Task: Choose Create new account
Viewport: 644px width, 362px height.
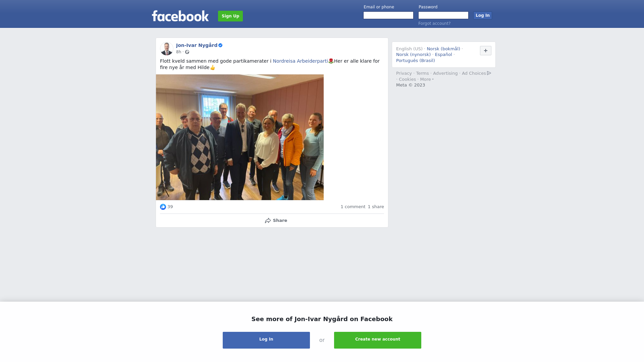Action: [378, 340]
